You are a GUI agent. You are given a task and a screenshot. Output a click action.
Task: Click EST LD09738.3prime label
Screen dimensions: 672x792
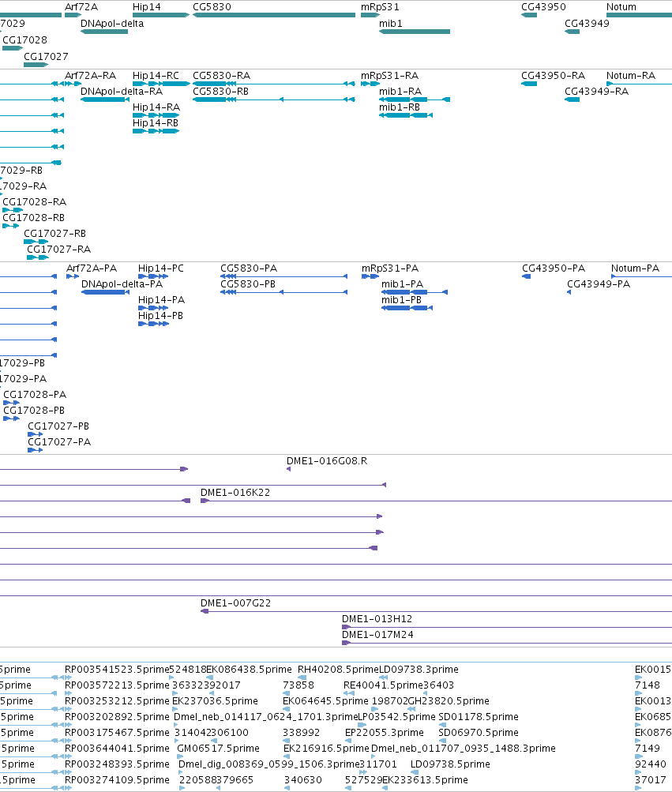(x=419, y=670)
